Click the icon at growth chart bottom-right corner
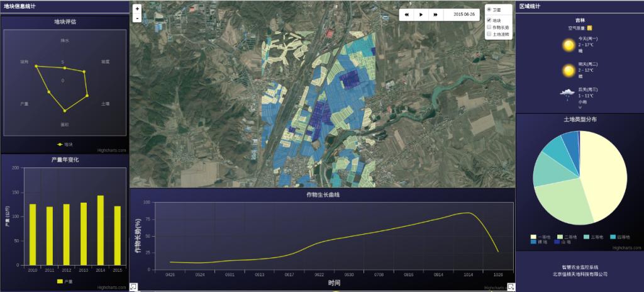This screenshot has height=292, width=644. [x=511, y=287]
